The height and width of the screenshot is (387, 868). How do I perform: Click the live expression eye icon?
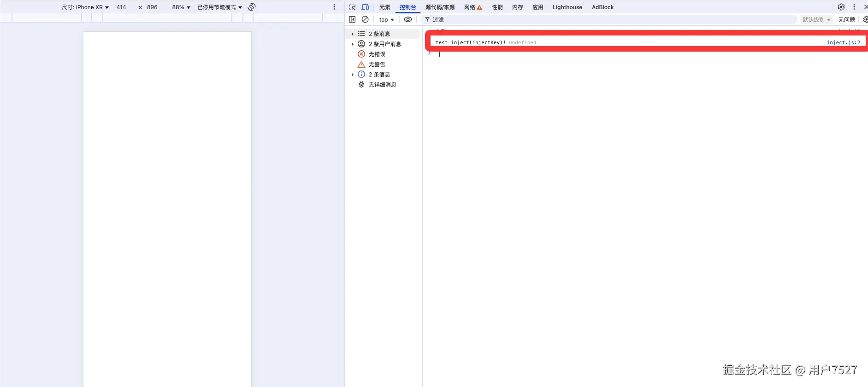pyautogui.click(x=408, y=19)
